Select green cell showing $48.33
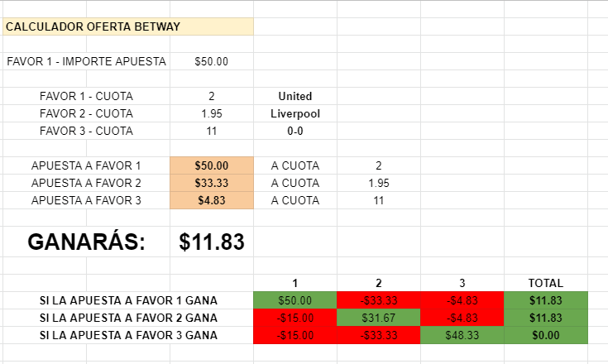The width and height of the screenshot is (608, 364). point(462,335)
